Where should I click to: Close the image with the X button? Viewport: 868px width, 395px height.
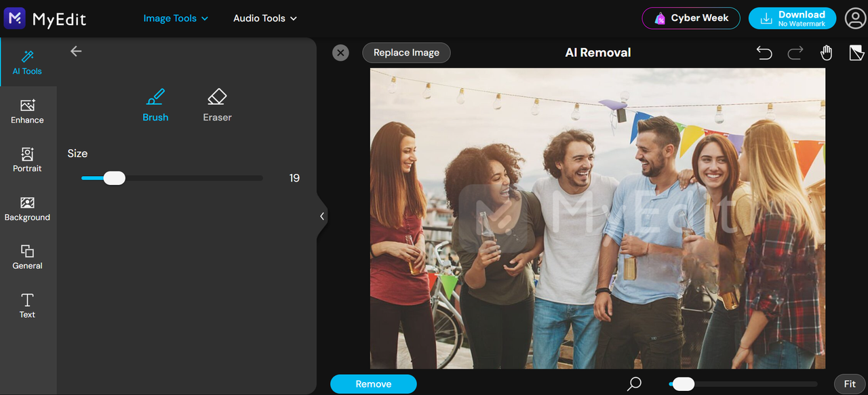click(x=340, y=53)
